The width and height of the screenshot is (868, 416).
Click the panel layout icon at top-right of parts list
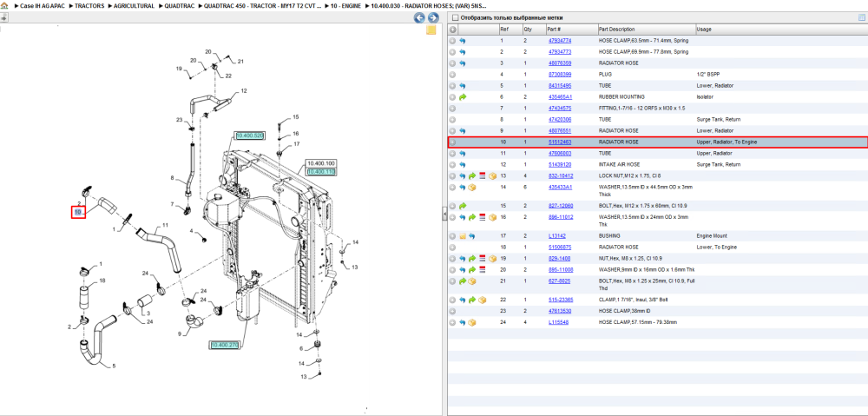click(x=861, y=17)
